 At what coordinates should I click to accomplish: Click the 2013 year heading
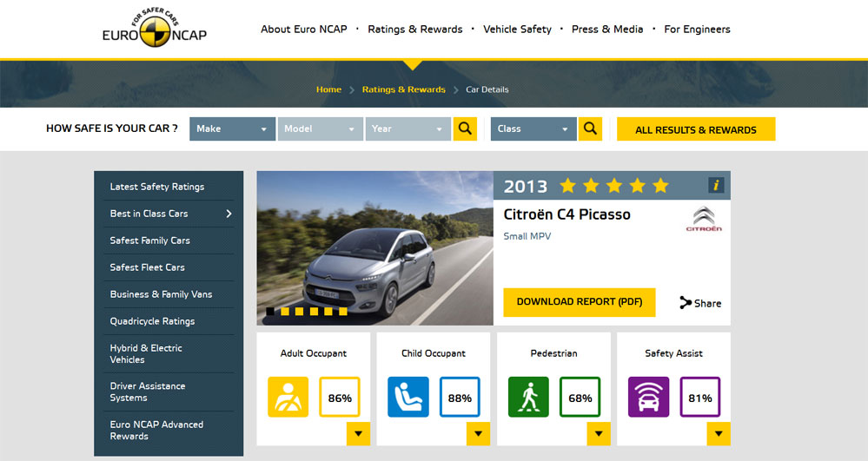(x=526, y=186)
